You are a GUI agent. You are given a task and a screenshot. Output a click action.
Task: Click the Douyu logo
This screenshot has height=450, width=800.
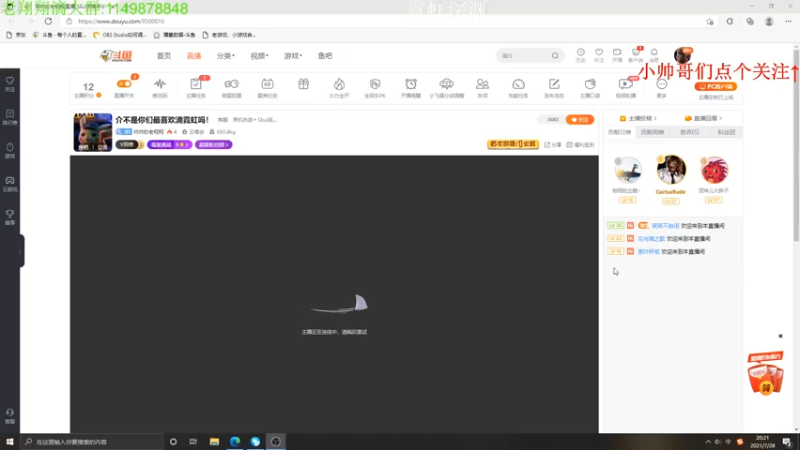pos(116,56)
